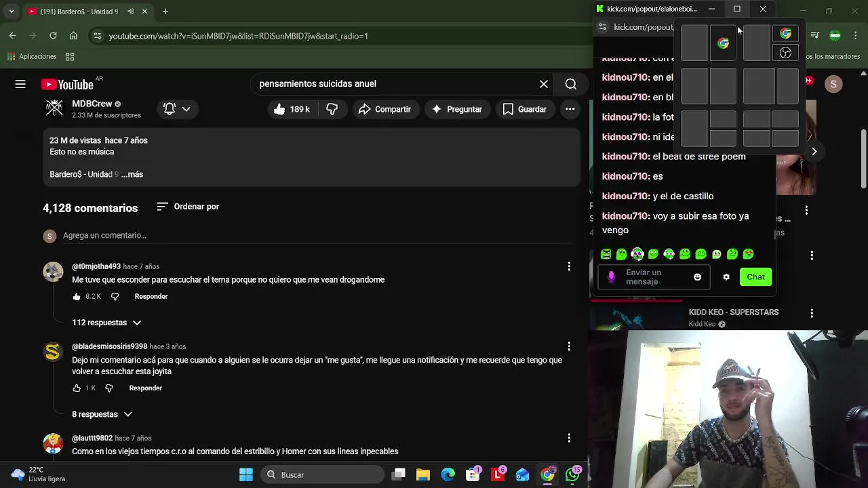Open the green extension icon in toolbar

[x=835, y=35]
